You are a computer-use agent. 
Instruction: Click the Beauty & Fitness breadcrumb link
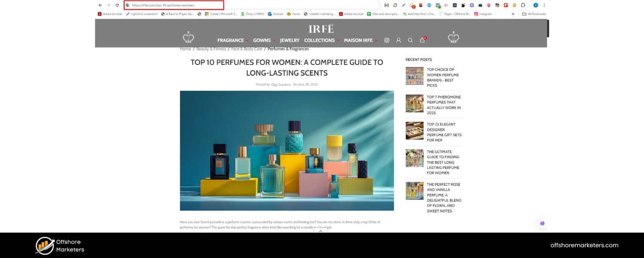(211, 49)
